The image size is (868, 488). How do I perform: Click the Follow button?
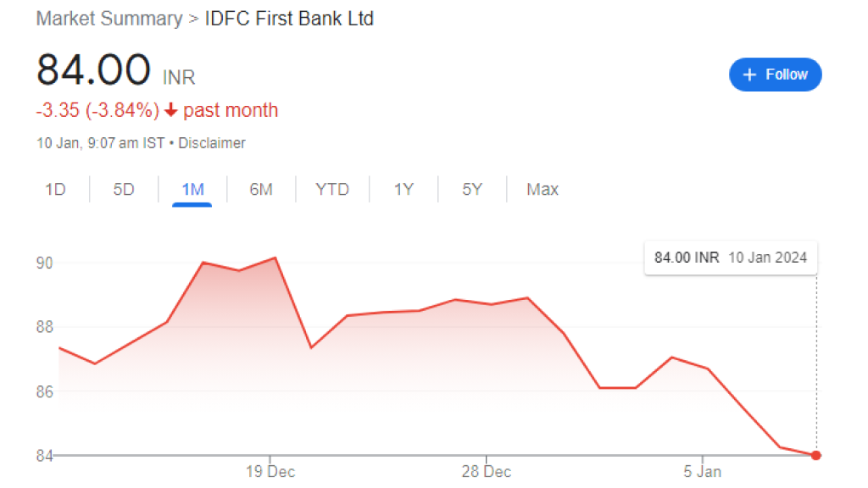(775, 75)
